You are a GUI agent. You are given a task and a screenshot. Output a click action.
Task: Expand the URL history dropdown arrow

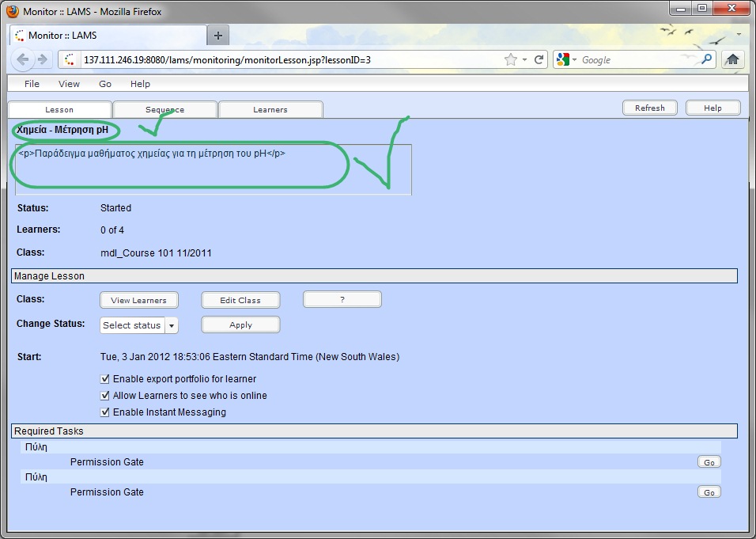[x=524, y=59]
